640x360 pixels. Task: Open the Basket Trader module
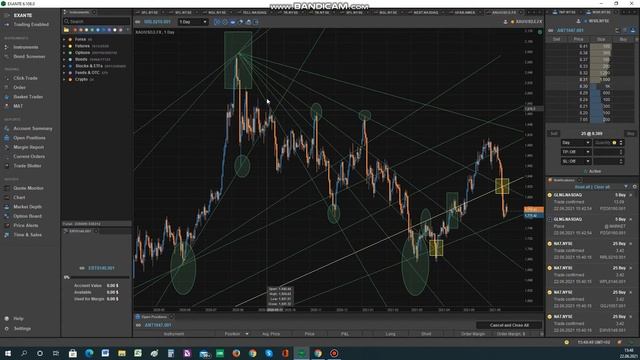point(28,97)
